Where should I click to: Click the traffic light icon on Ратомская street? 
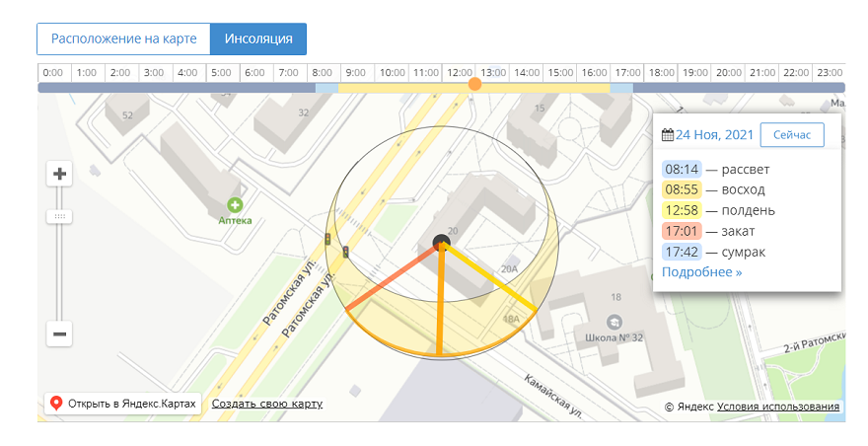pyautogui.click(x=327, y=240)
